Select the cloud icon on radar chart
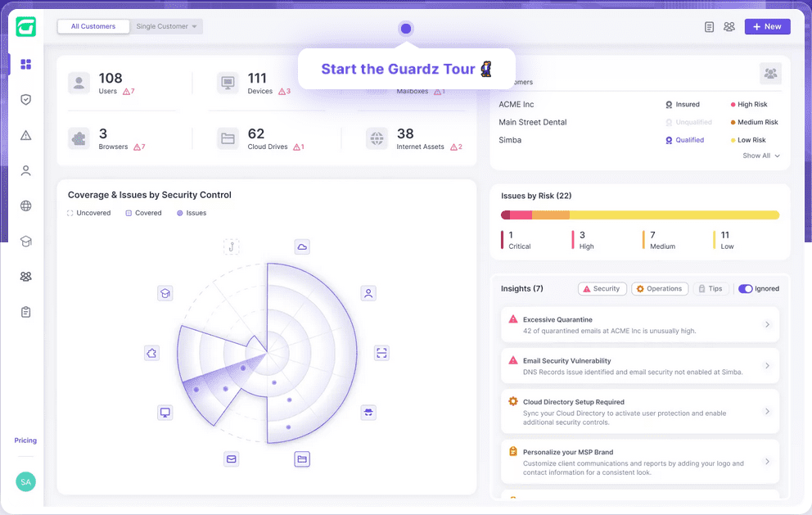This screenshot has height=515, width=812. coord(302,246)
